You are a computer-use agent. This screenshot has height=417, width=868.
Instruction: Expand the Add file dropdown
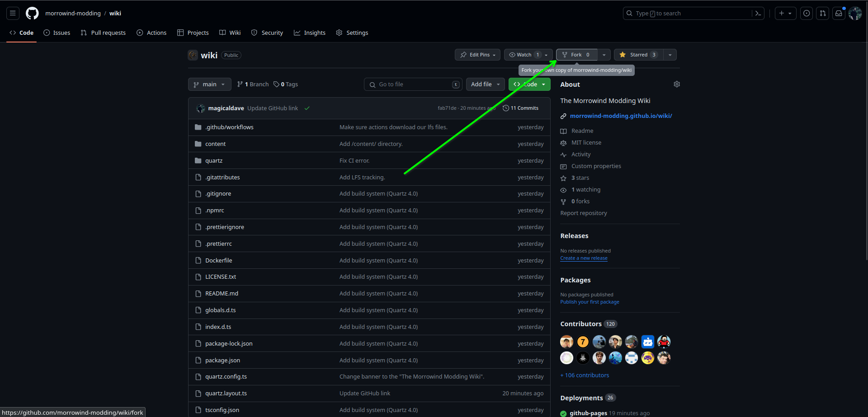486,84
